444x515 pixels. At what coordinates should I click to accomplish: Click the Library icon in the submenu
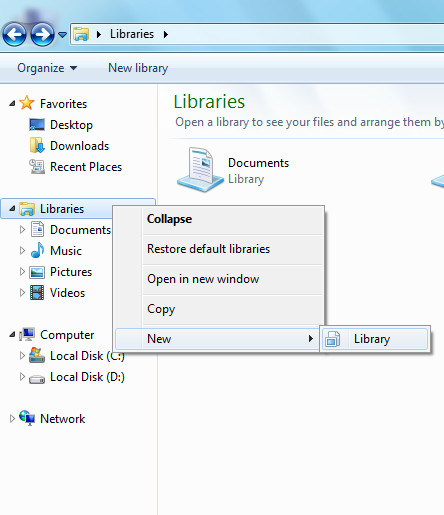[333, 339]
